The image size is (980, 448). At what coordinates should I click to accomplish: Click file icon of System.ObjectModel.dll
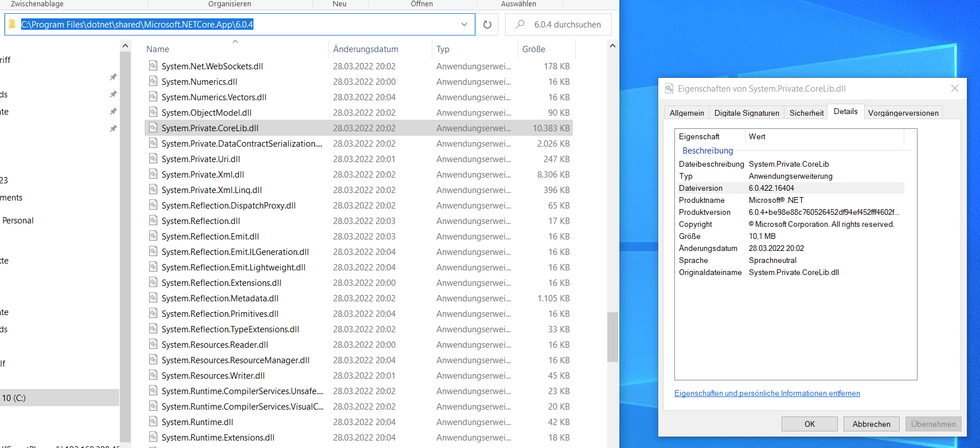[x=153, y=112]
